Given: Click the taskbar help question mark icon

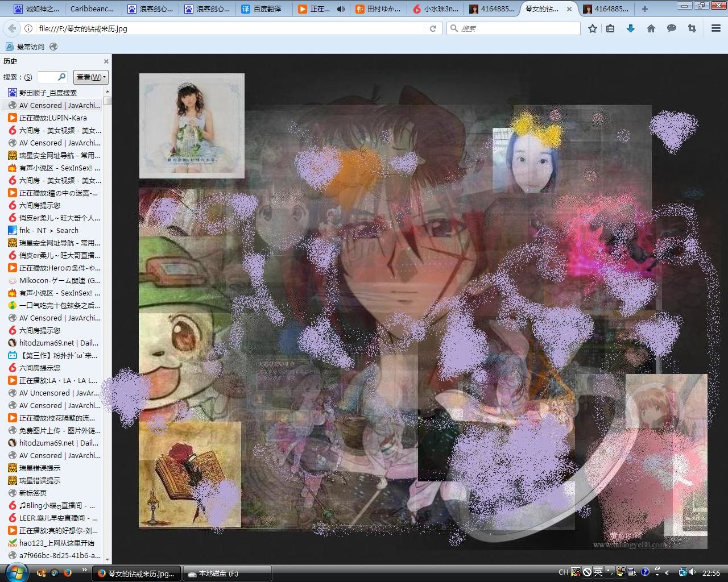Looking at the screenshot, I should click(x=645, y=572).
